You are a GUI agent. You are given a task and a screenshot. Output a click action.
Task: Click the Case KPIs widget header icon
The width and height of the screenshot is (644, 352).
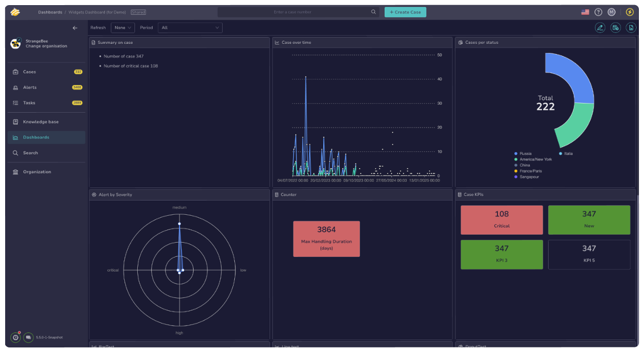459,194
